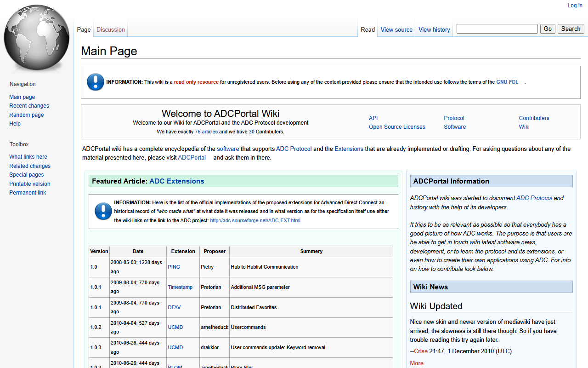Image resolution: width=588 pixels, height=368 pixels.
Task: Open the Printable version link
Action: coord(30,184)
